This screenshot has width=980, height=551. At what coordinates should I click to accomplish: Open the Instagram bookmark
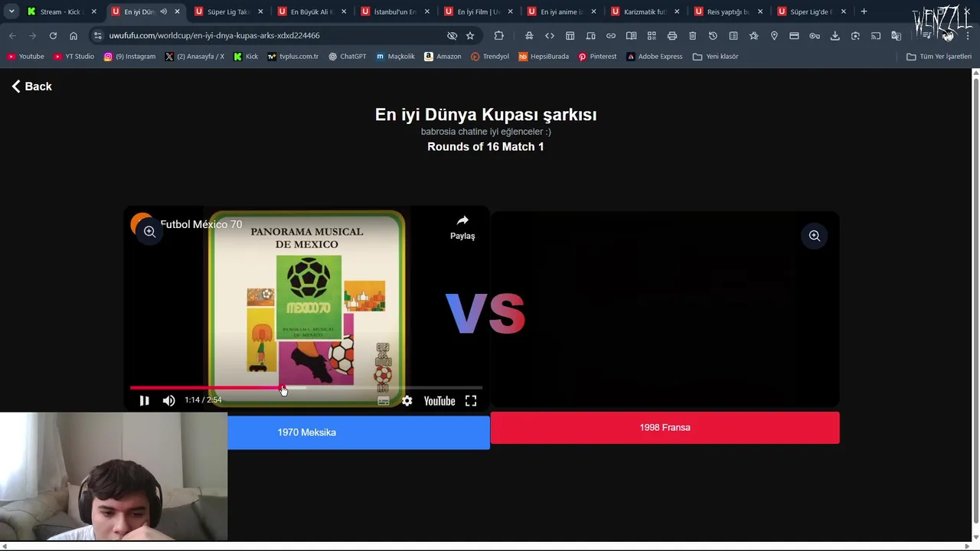[129, 56]
